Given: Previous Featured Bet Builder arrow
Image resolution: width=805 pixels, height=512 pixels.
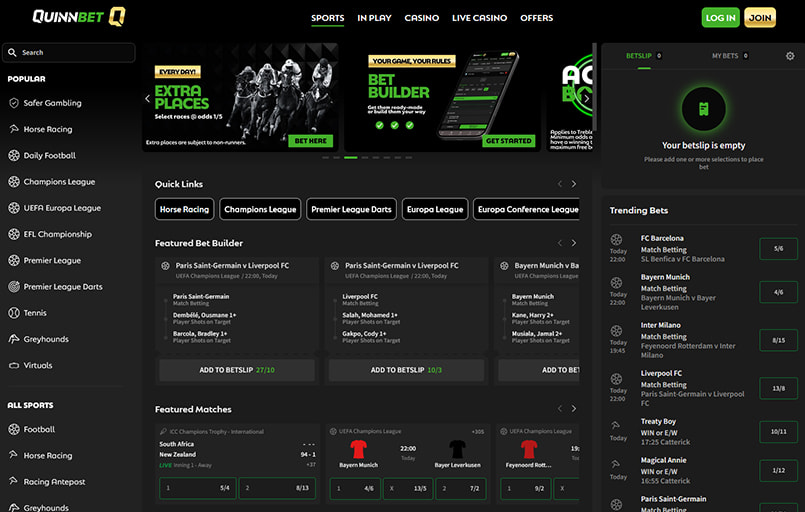Looking at the screenshot, I should [x=560, y=243].
